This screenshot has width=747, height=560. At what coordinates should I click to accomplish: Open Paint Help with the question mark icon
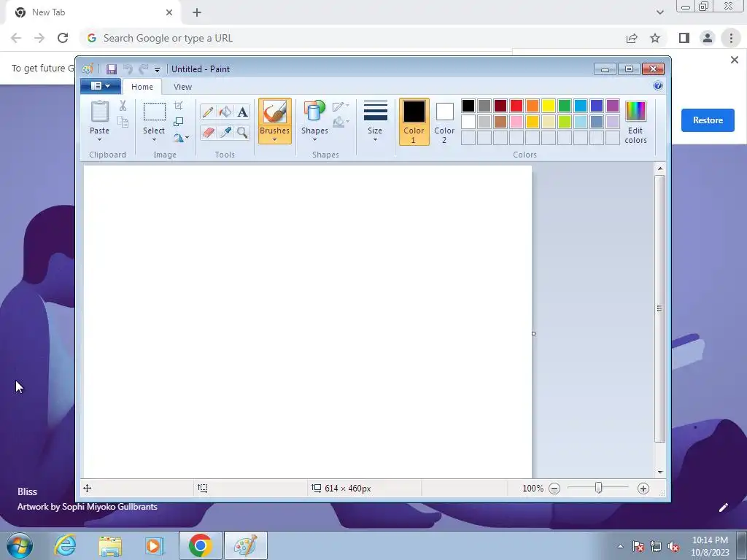point(658,86)
